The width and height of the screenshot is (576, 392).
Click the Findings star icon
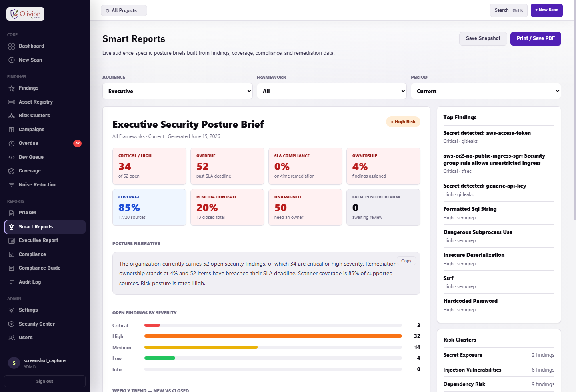click(x=12, y=88)
